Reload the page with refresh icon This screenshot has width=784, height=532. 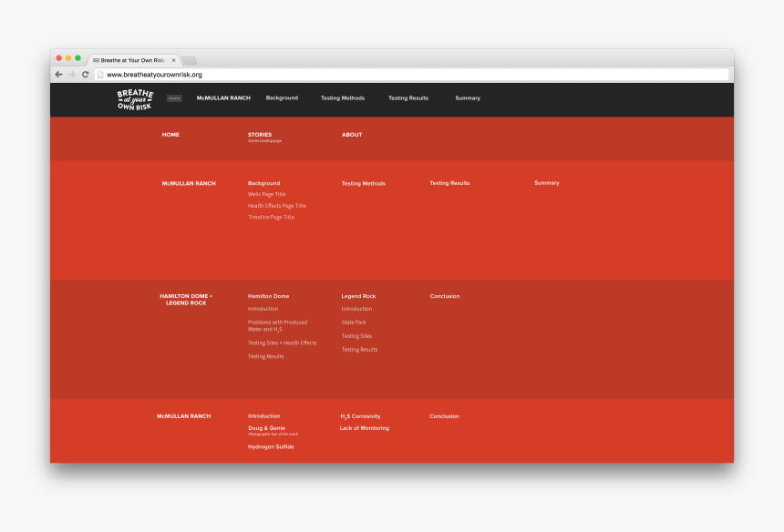click(x=85, y=75)
